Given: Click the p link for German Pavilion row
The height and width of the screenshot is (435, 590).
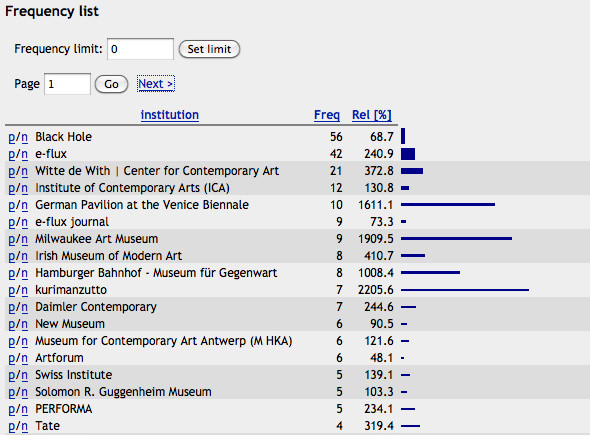Looking at the screenshot, I should click(12, 205).
